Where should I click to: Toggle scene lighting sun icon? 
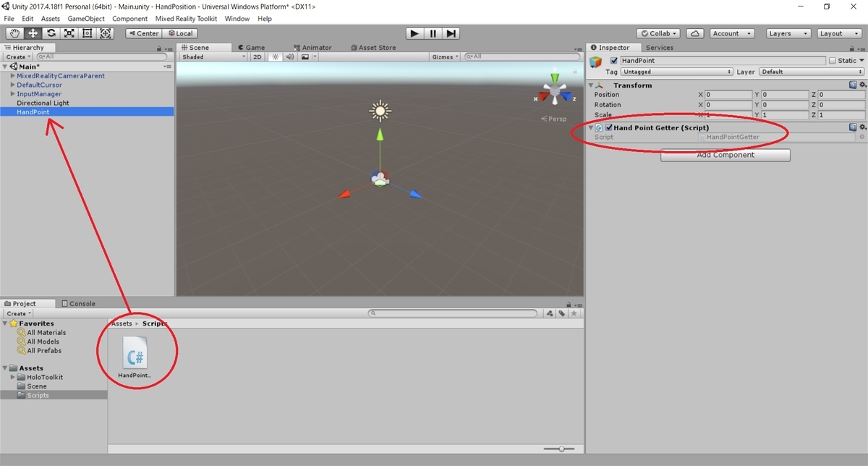tap(276, 56)
